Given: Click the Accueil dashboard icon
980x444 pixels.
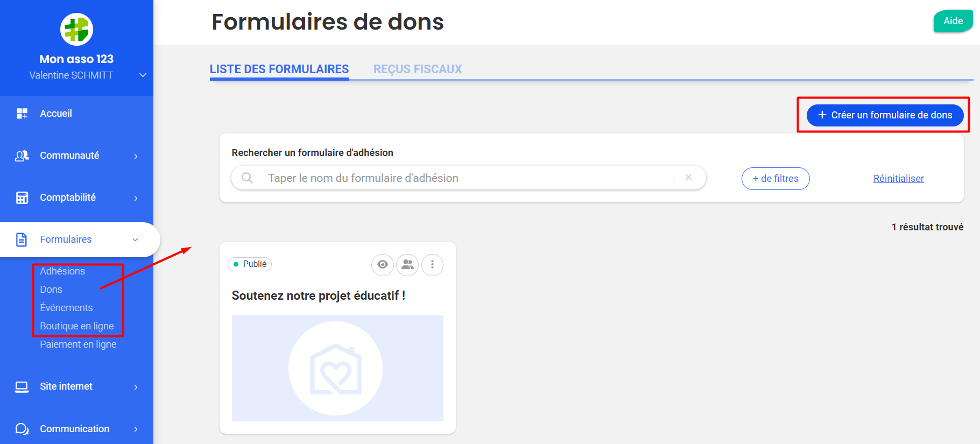Looking at the screenshot, I should (x=22, y=114).
